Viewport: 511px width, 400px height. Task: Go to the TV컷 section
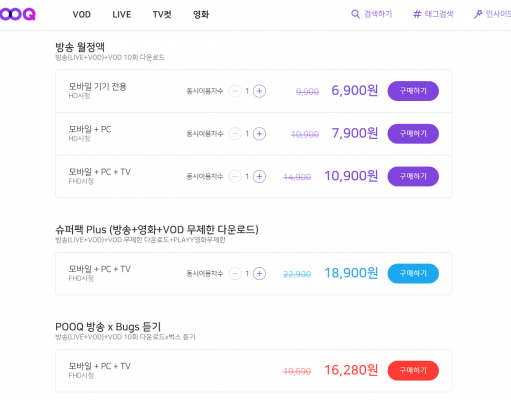point(162,15)
